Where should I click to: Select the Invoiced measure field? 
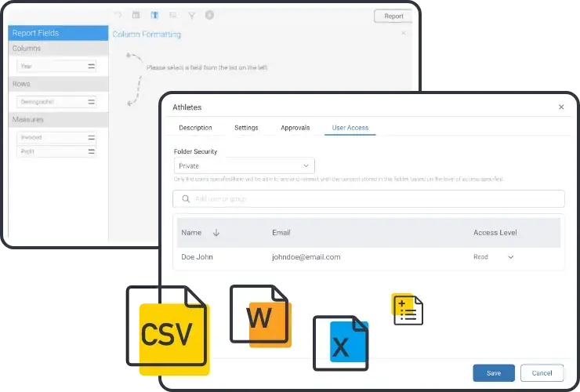56,138
